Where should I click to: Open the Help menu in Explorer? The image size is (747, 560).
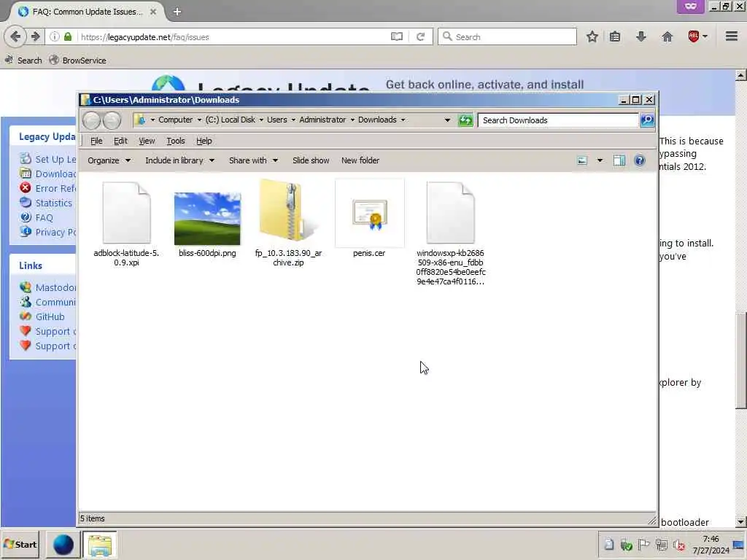204,141
